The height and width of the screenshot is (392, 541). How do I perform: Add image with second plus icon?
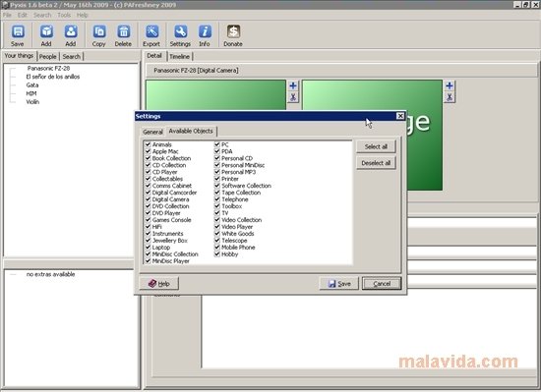click(450, 85)
